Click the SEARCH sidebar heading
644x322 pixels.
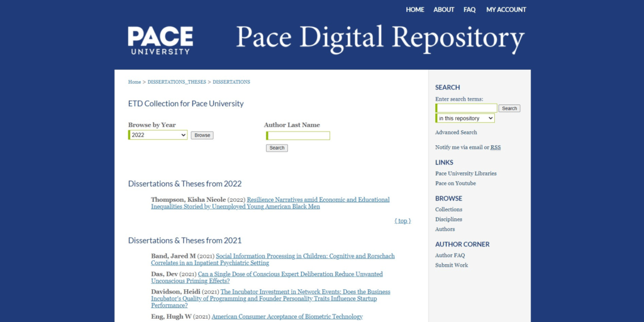tap(448, 87)
